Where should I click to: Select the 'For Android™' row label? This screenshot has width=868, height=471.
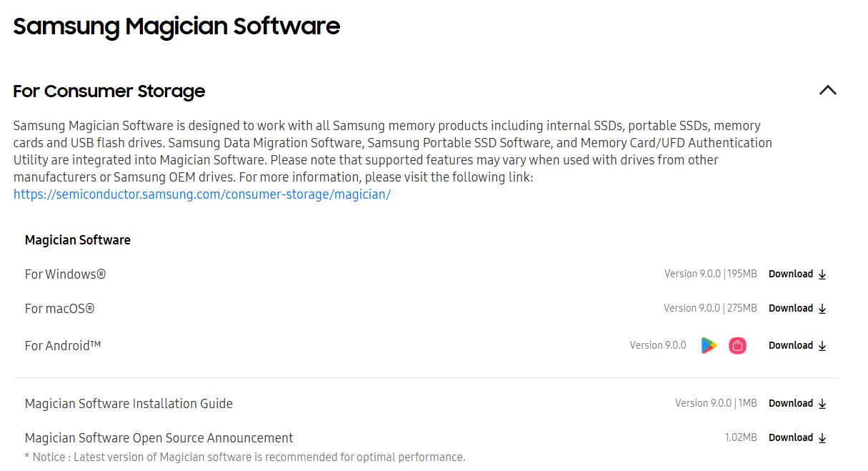tap(63, 346)
